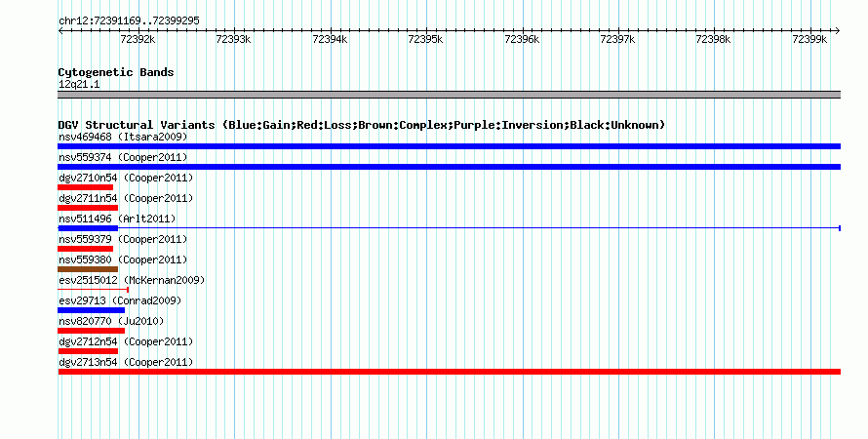The height and width of the screenshot is (439, 868).
Task: Click the 72397k ruler tick label
Action: tap(617, 39)
